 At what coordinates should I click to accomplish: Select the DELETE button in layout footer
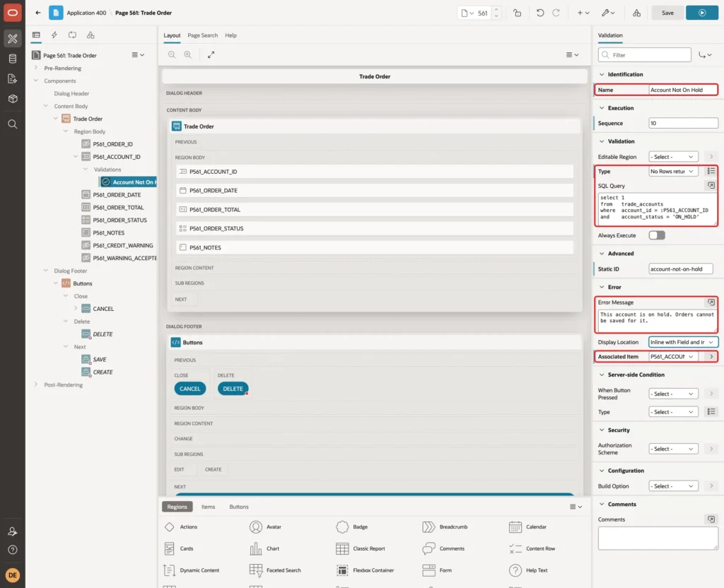click(233, 389)
